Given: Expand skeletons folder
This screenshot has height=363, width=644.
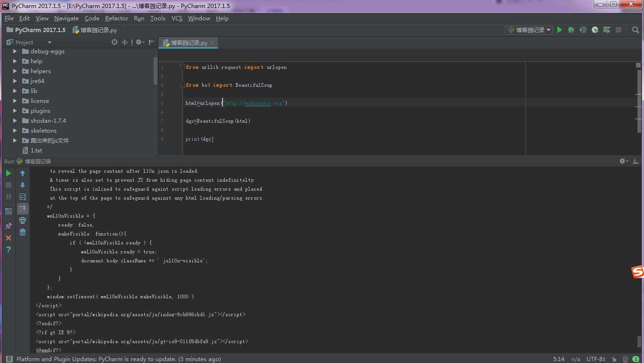Looking at the screenshot, I should pos(15,130).
